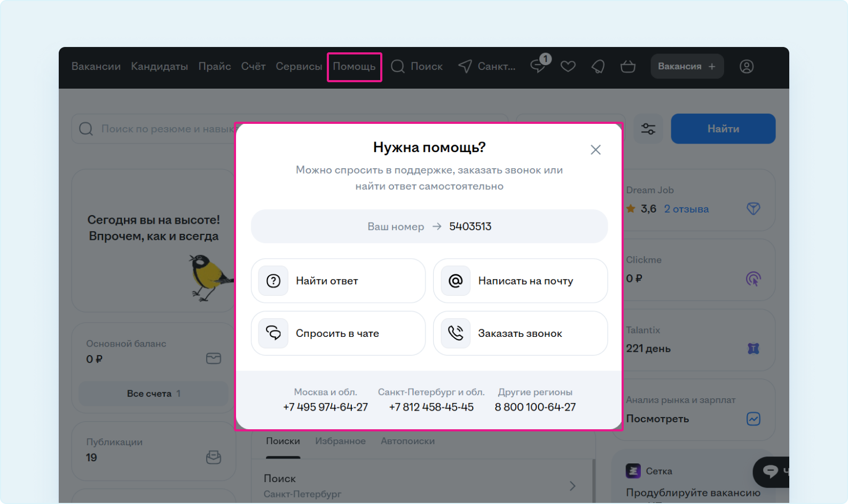Image resolution: width=848 pixels, height=504 pixels.
Task: Close the help dialog with X
Action: (x=595, y=149)
